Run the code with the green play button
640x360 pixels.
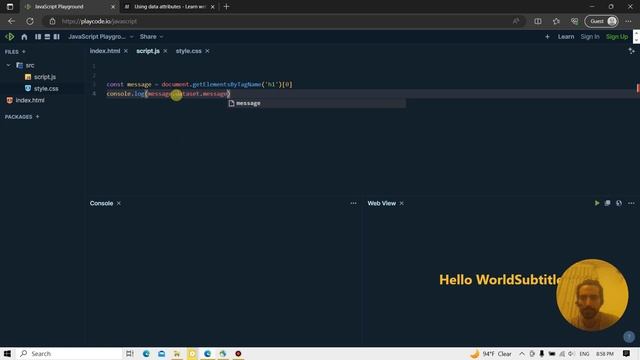pyautogui.click(x=597, y=203)
